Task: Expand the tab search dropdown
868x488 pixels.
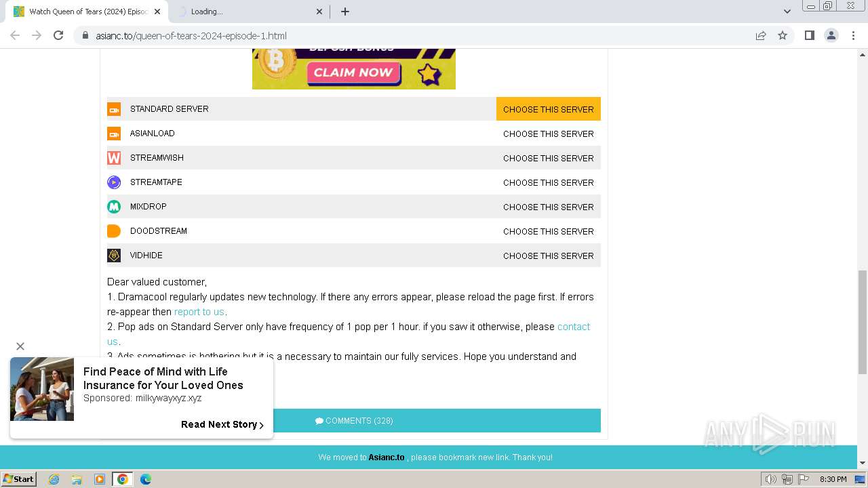Action: pos(787,12)
